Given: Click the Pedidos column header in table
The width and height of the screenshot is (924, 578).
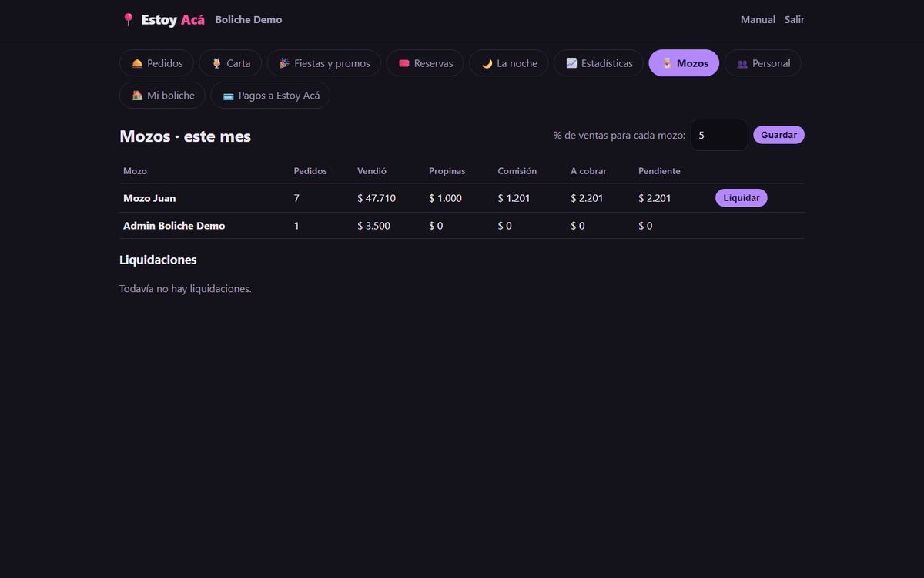Looking at the screenshot, I should (x=310, y=171).
